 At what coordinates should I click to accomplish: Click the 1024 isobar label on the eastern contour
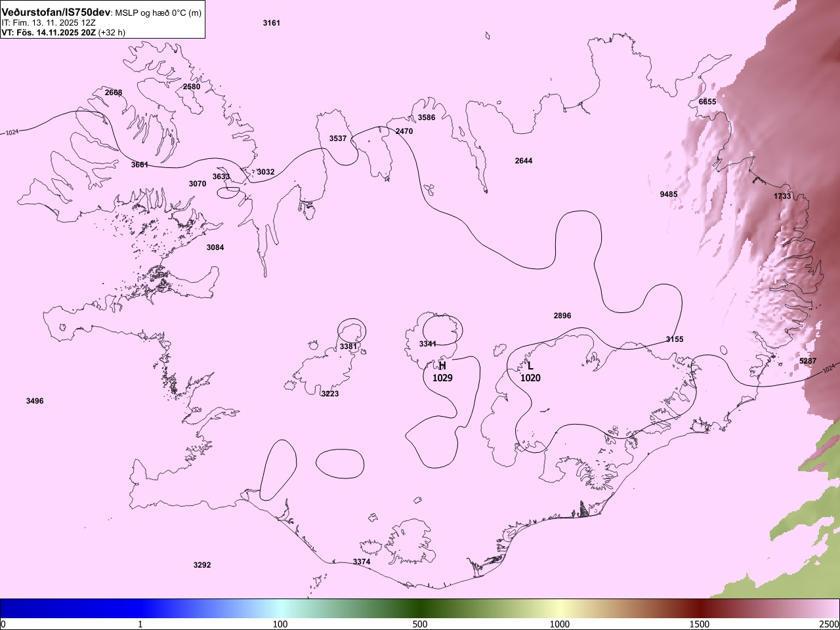click(x=830, y=368)
